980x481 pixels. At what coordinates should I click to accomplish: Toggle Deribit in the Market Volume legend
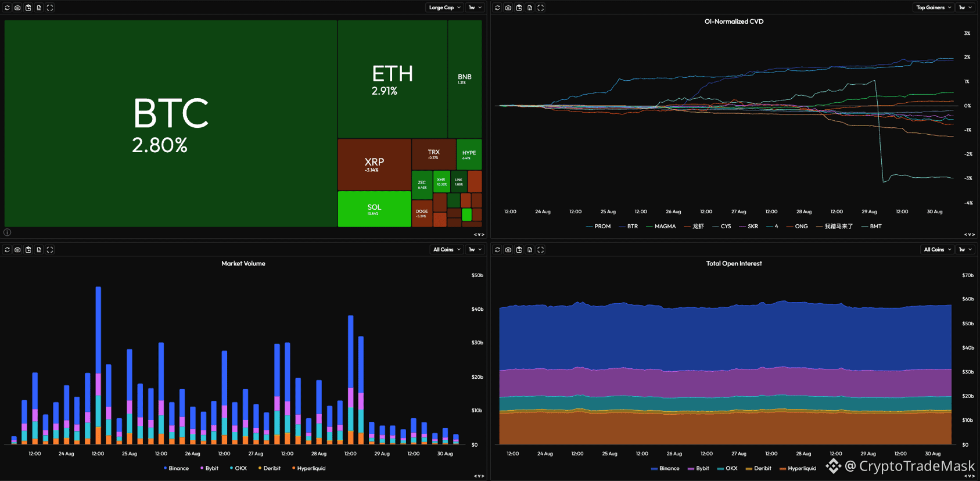[270, 468]
